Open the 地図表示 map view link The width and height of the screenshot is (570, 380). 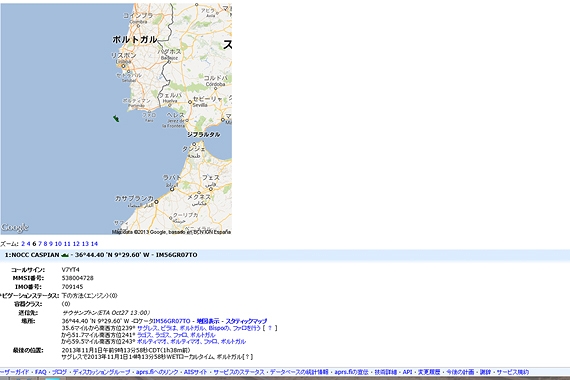(208, 321)
